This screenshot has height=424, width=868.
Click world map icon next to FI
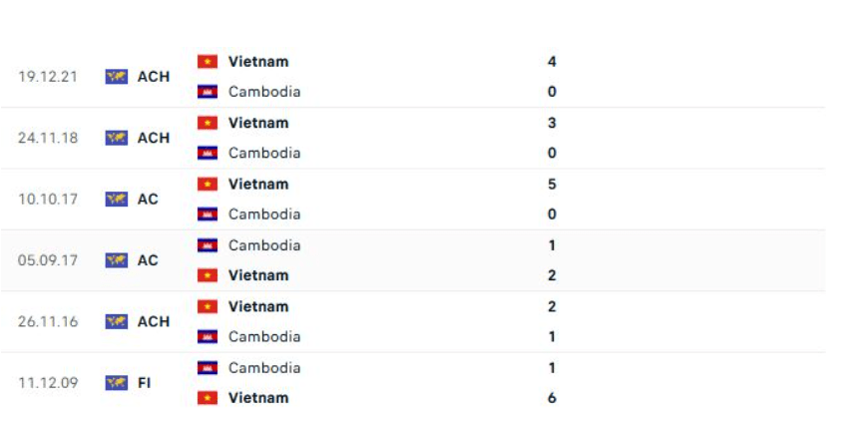pos(117,382)
